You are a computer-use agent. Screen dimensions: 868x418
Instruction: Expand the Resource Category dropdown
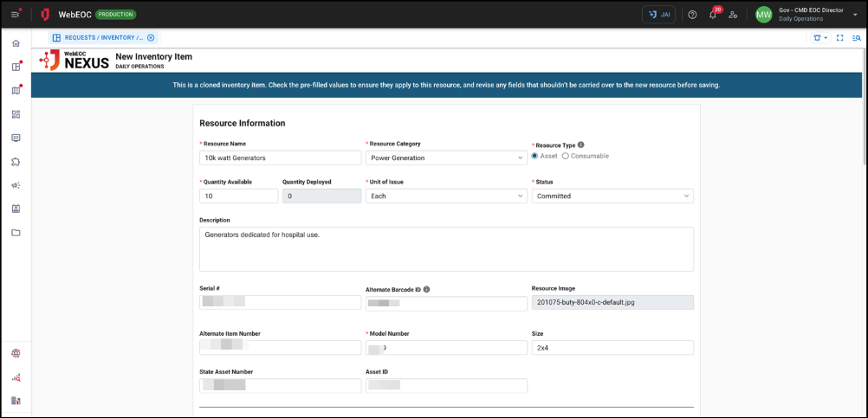coord(446,158)
